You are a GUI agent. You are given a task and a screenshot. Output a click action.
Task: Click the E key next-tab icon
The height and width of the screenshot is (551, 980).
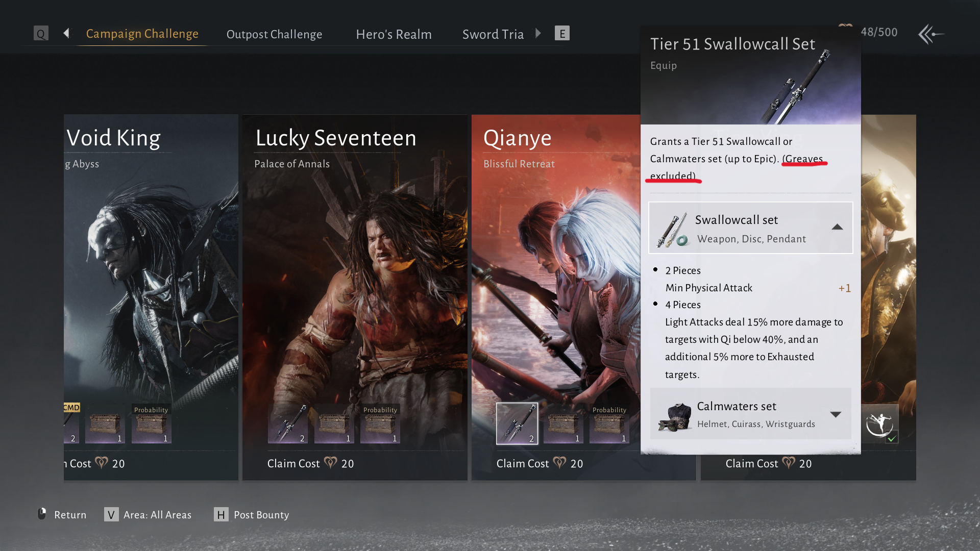pos(562,34)
